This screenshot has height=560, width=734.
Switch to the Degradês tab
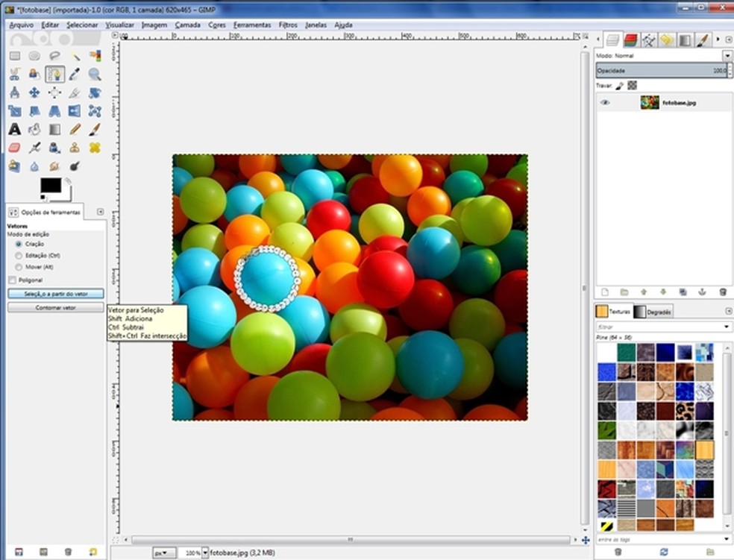click(x=653, y=312)
